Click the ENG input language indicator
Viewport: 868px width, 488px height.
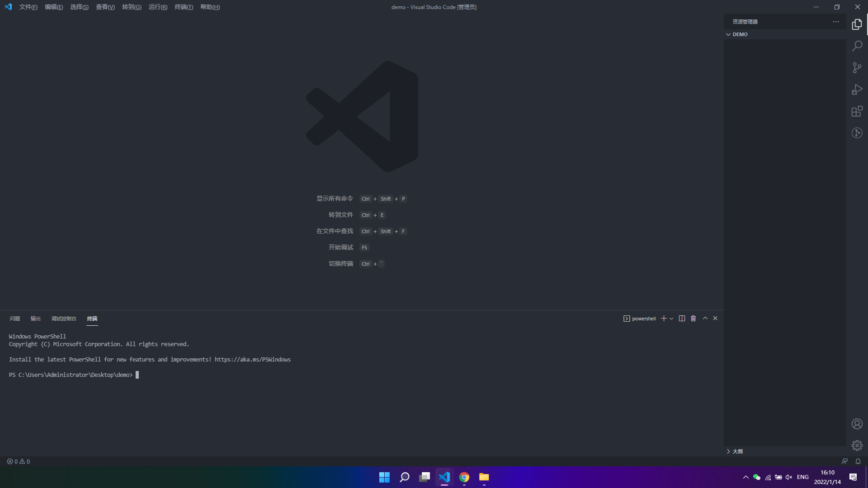(803, 477)
